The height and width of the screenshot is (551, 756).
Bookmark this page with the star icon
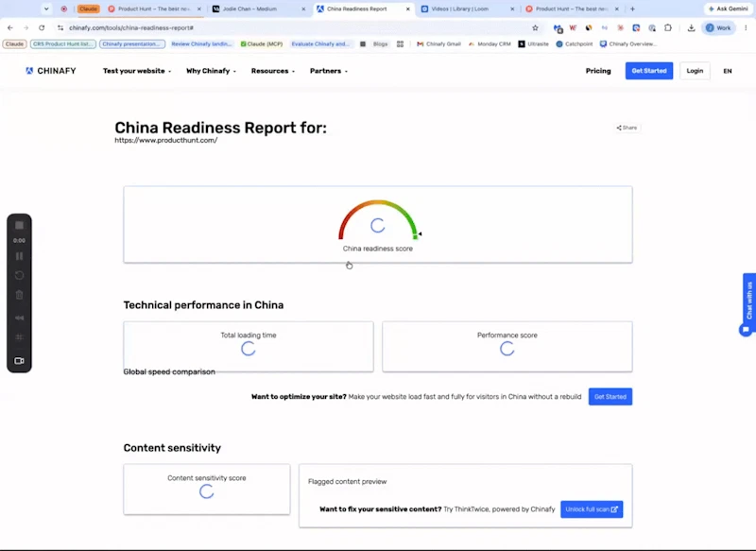tap(535, 28)
